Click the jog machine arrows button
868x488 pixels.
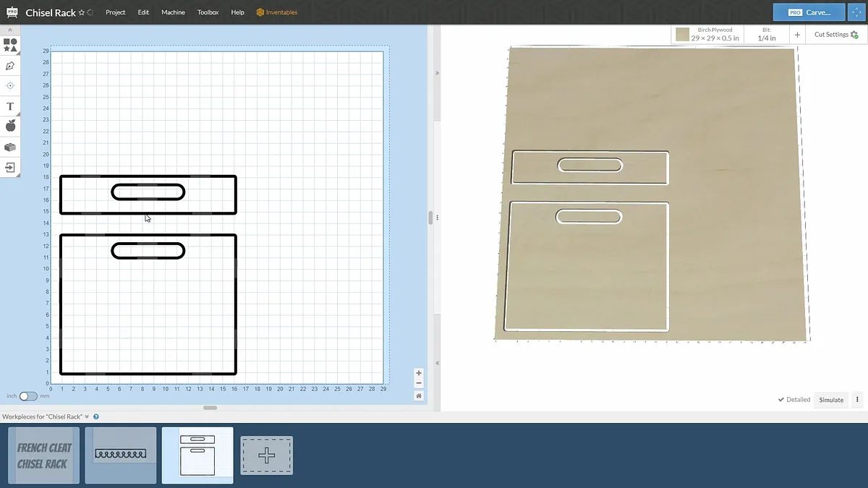click(x=856, y=12)
